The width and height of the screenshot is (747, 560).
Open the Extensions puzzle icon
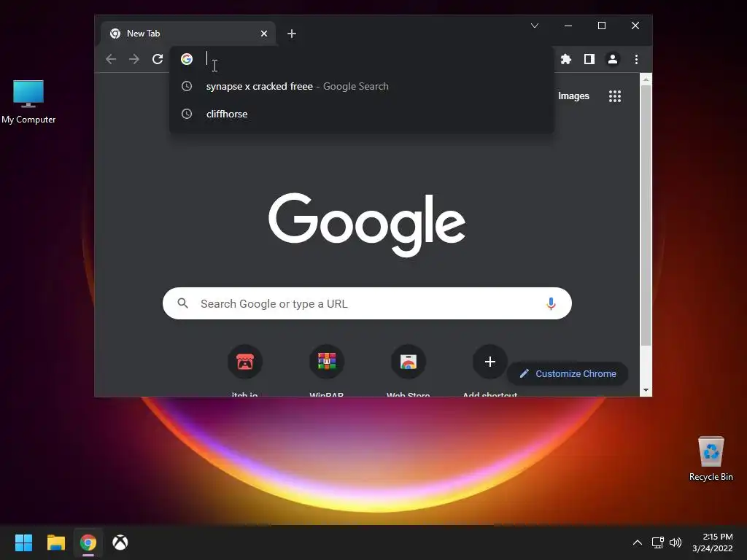click(566, 59)
